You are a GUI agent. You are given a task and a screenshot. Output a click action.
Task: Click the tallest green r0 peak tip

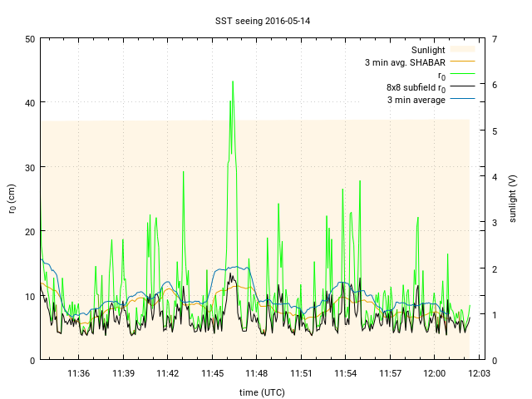[x=233, y=81]
